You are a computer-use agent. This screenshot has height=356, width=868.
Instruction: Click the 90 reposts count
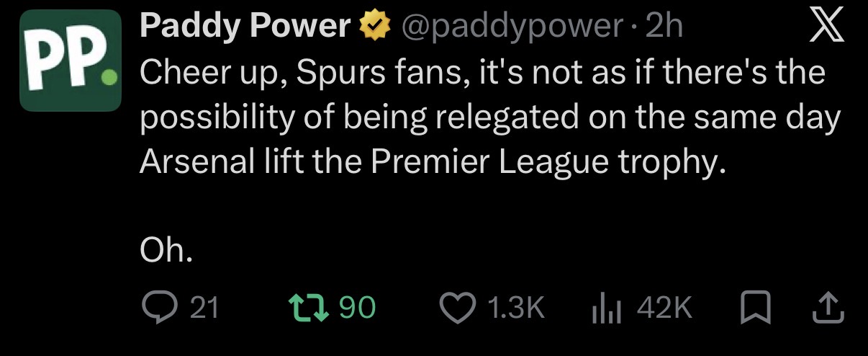357,308
